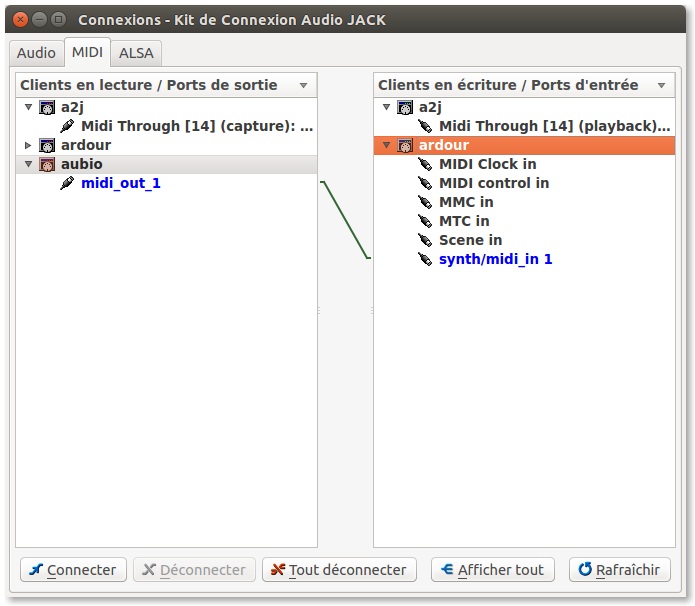Click Clients en écriture column header
The height and width of the screenshot is (606, 695).
coord(524,85)
